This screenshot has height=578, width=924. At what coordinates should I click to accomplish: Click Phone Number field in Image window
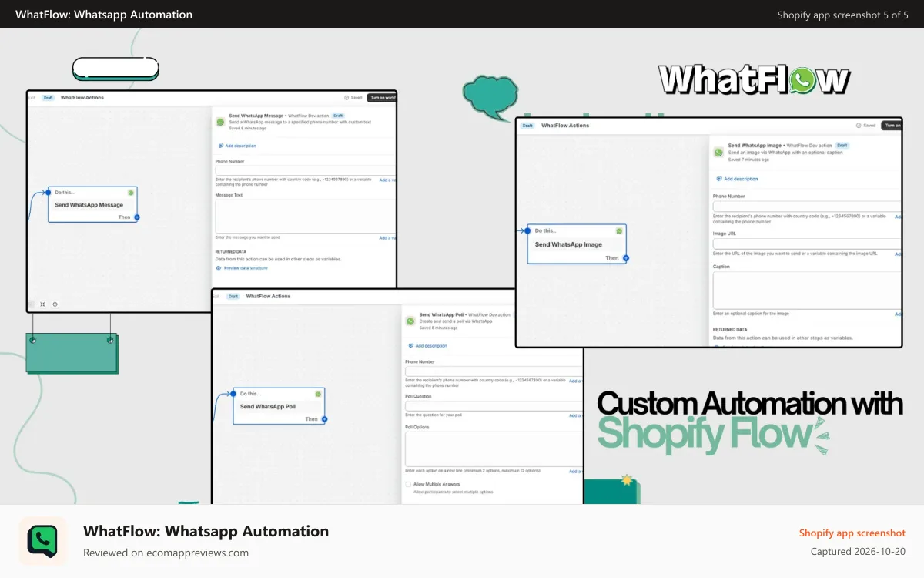pos(807,207)
